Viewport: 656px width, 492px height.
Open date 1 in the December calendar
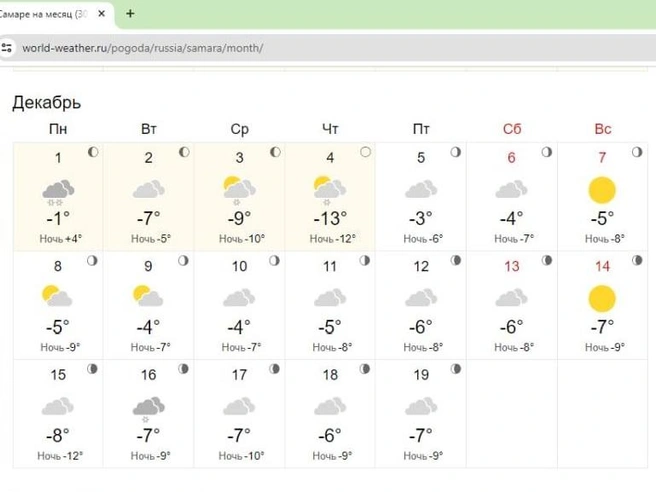[58, 158]
